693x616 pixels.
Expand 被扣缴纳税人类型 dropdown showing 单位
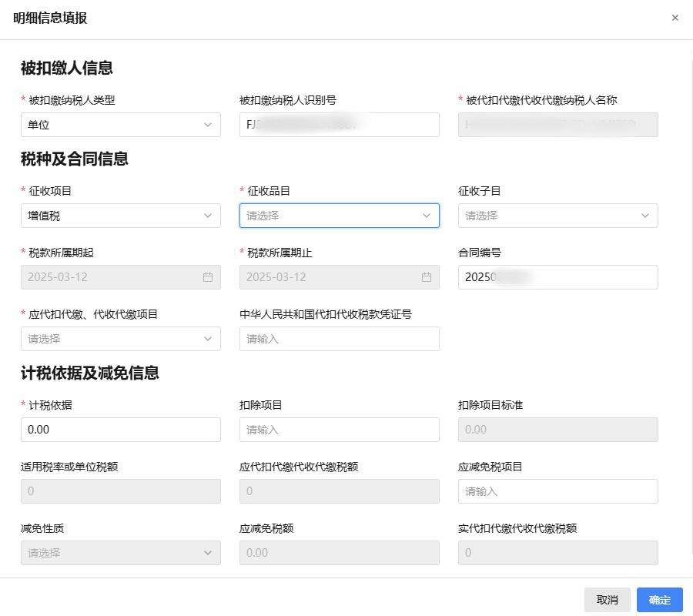pos(121,125)
